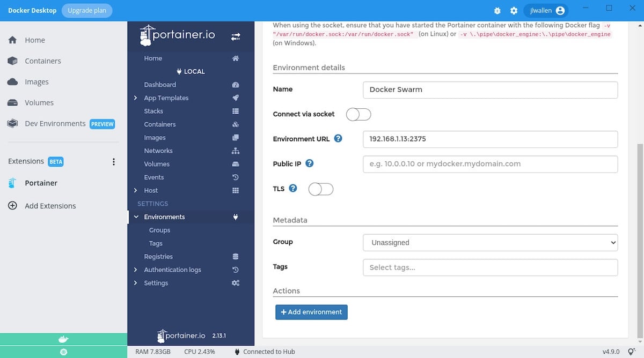Image resolution: width=644 pixels, height=358 pixels.
Task: Select Groups under Environments
Action: click(x=159, y=230)
